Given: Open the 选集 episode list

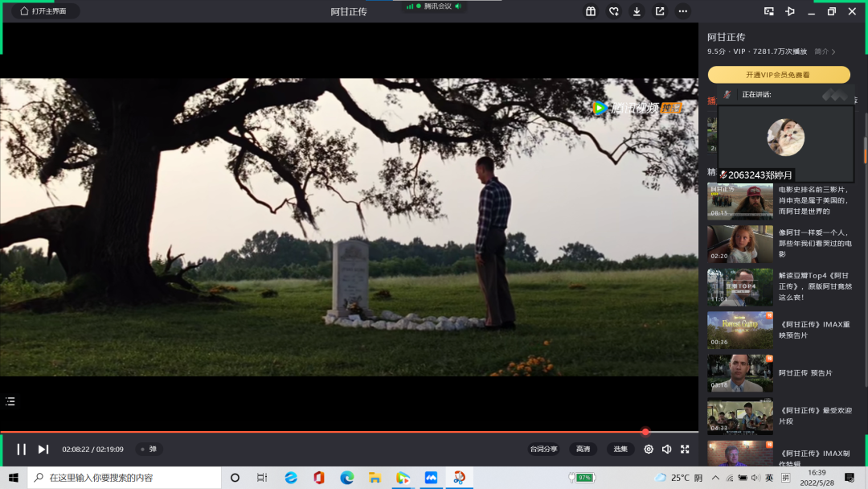Looking at the screenshot, I should tap(620, 449).
